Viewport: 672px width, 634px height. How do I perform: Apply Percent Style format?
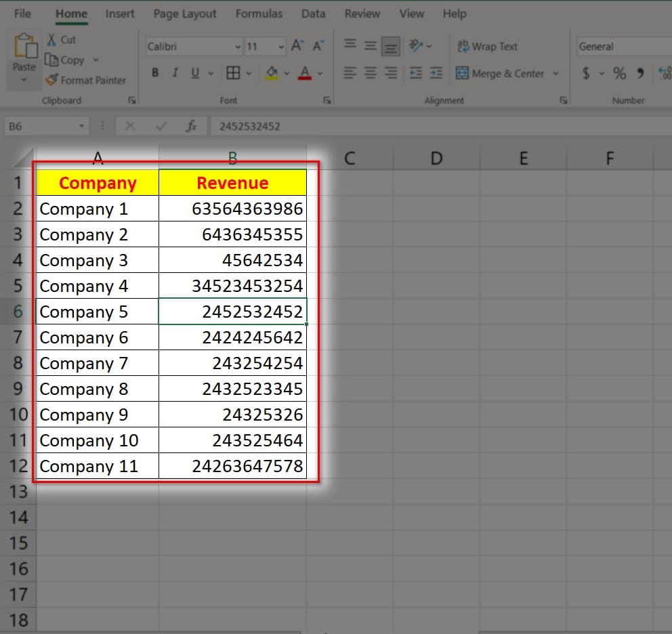pos(619,73)
